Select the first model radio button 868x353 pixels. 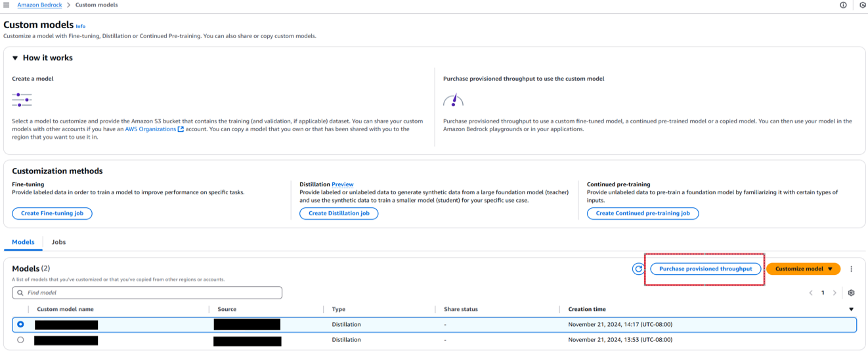[x=20, y=324]
